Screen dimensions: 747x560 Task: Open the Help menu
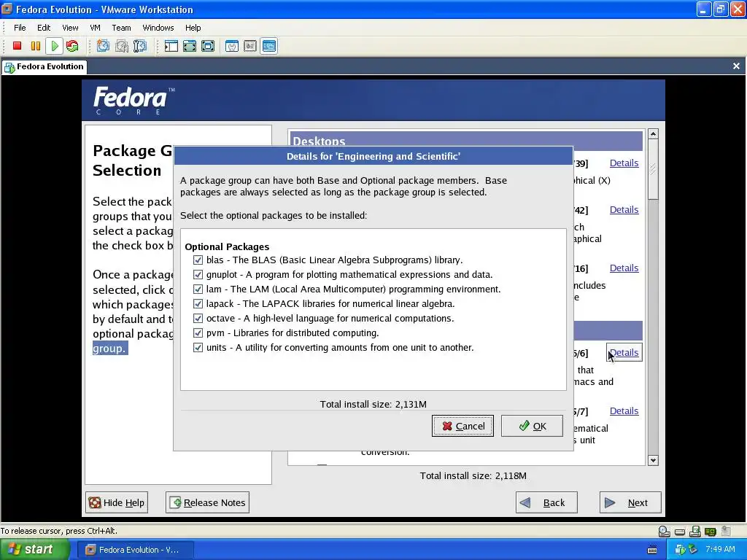coord(193,28)
